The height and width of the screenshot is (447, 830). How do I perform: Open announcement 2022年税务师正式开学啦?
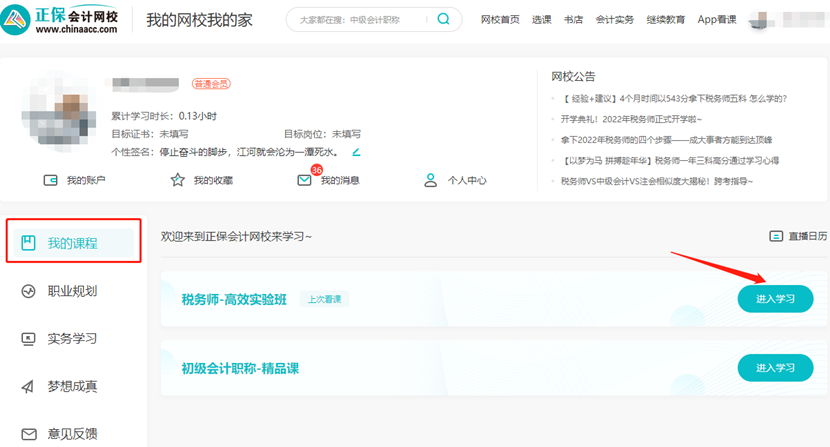pos(631,119)
